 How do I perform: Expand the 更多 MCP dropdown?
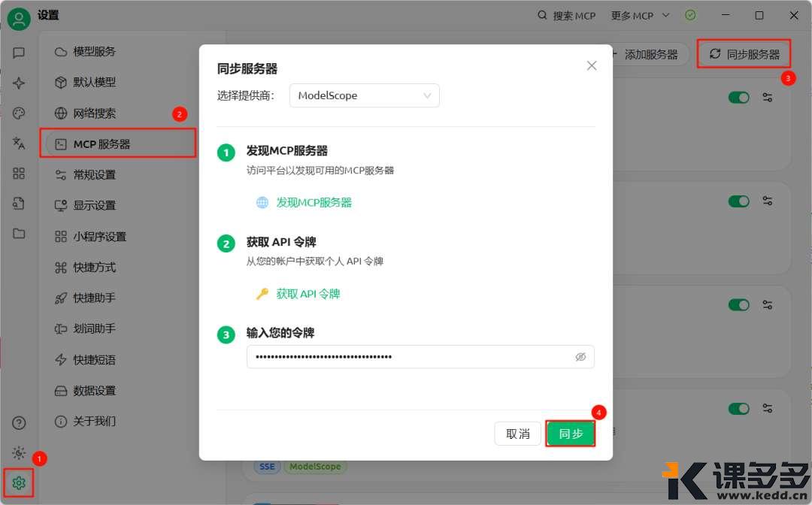coord(640,16)
